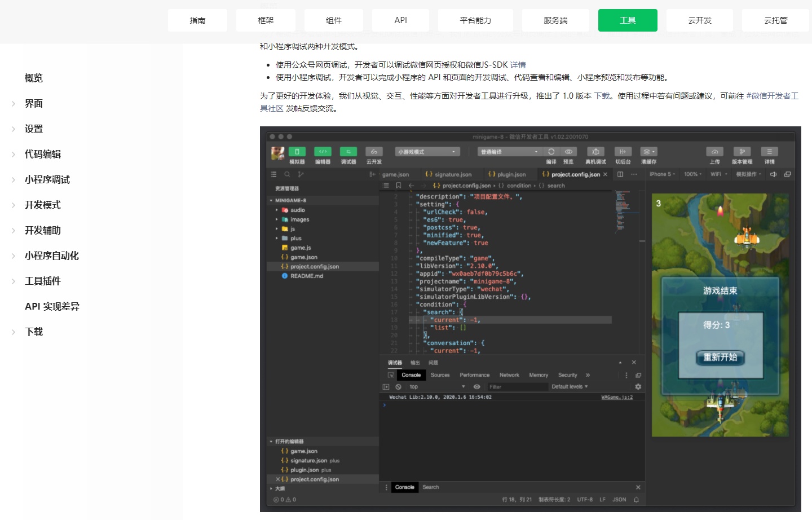
Task: Open the 100% zoom dropdown in simulator
Action: [693, 174]
